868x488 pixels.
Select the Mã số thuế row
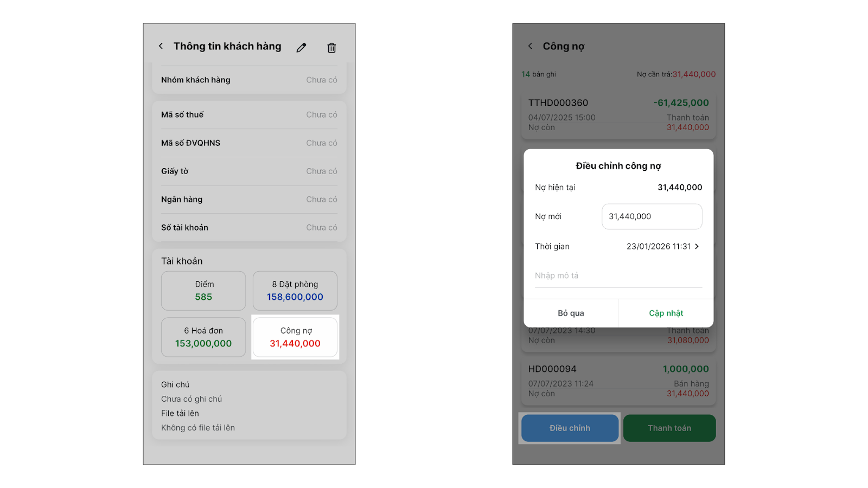click(x=249, y=115)
